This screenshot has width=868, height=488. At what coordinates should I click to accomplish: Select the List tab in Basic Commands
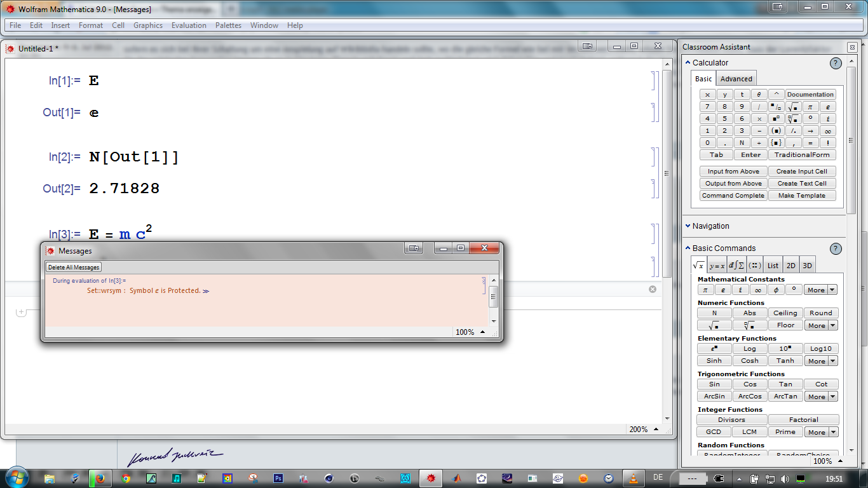click(x=773, y=266)
